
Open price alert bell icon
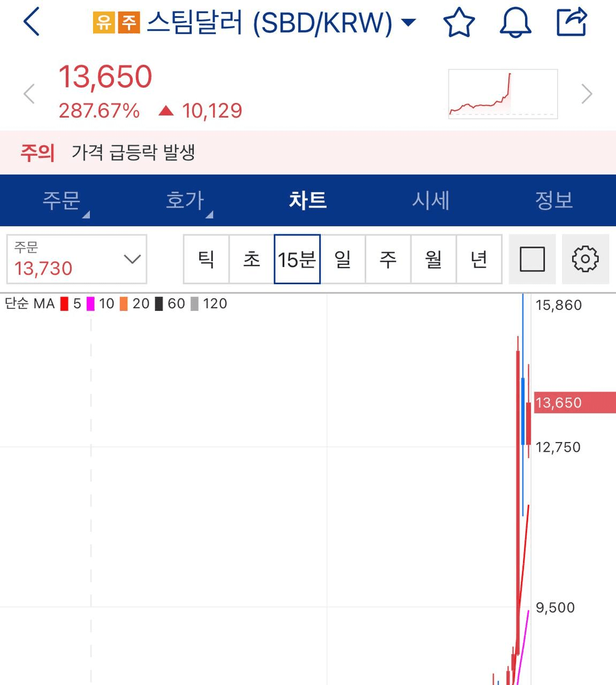[x=515, y=22]
